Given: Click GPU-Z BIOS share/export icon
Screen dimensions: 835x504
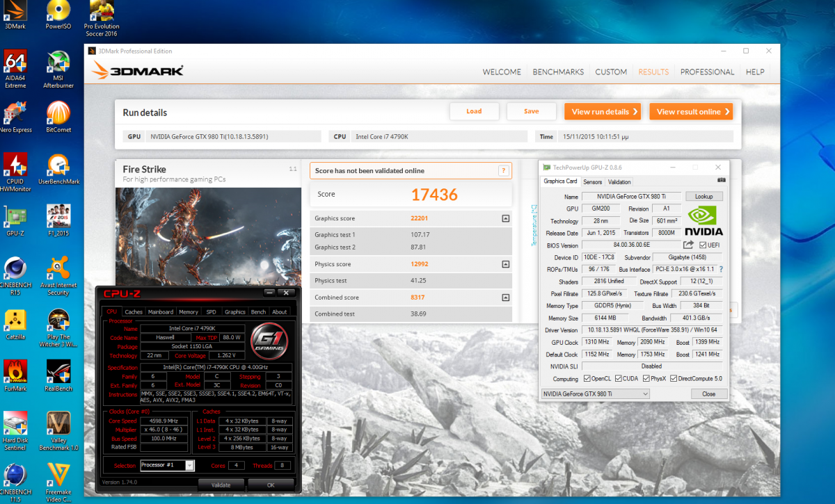Looking at the screenshot, I should [x=688, y=245].
